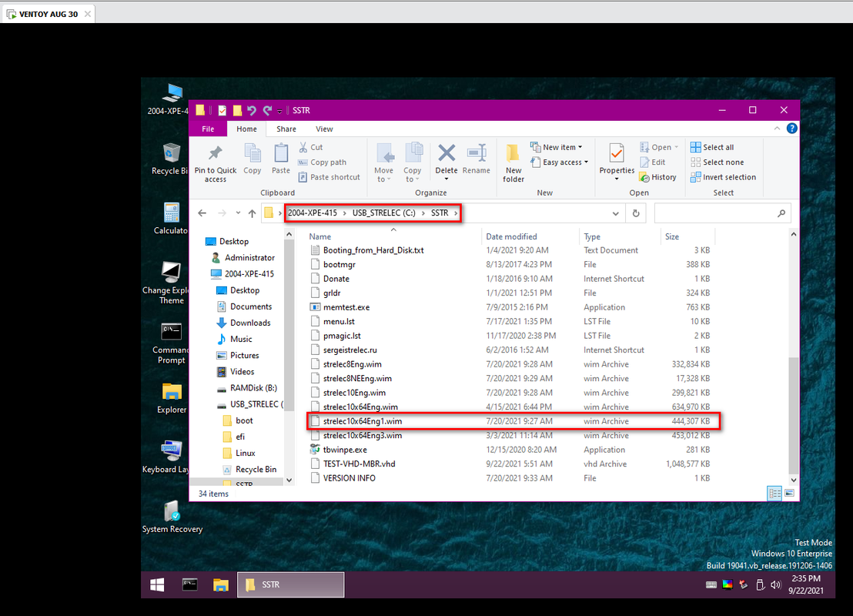Click the file search box
The width and height of the screenshot is (853, 616).
pos(722,213)
